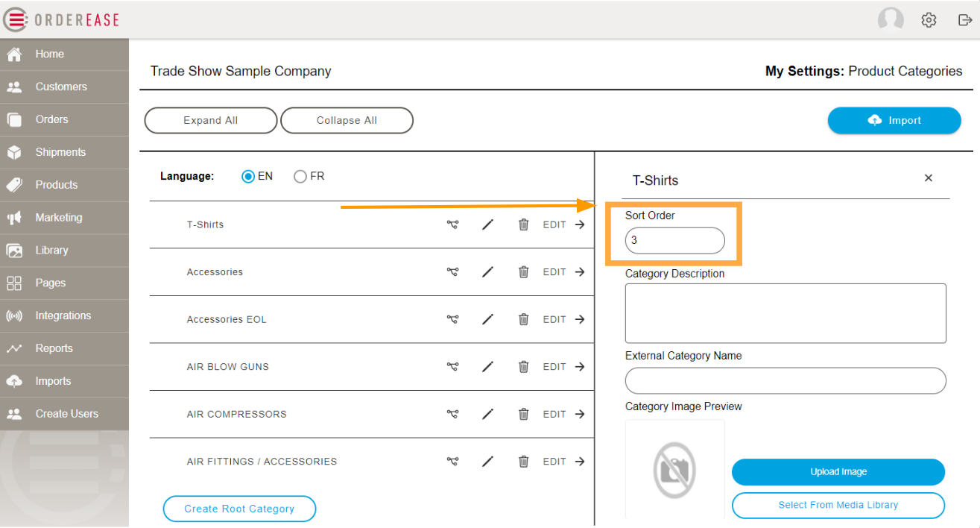This screenshot has width=980, height=528.
Task: Click Upload Image for the category
Action: (838, 472)
